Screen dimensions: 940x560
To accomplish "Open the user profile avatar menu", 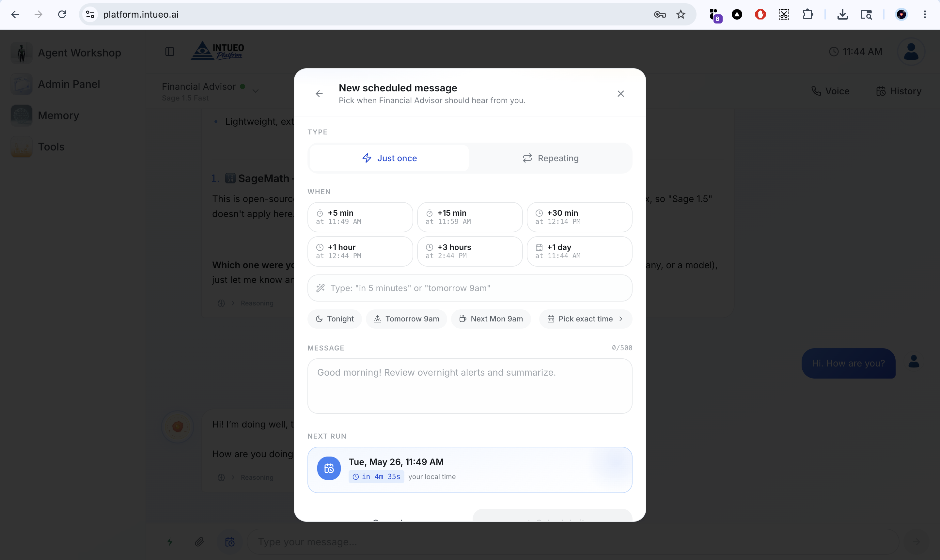I will click(x=911, y=52).
